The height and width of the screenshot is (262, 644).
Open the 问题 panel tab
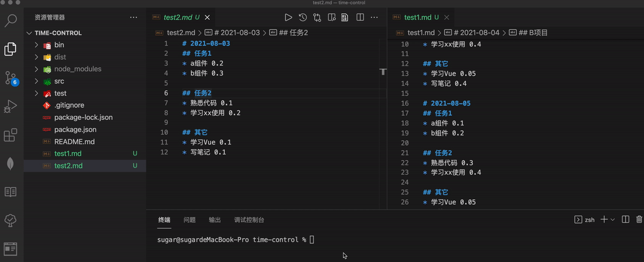coord(190,220)
